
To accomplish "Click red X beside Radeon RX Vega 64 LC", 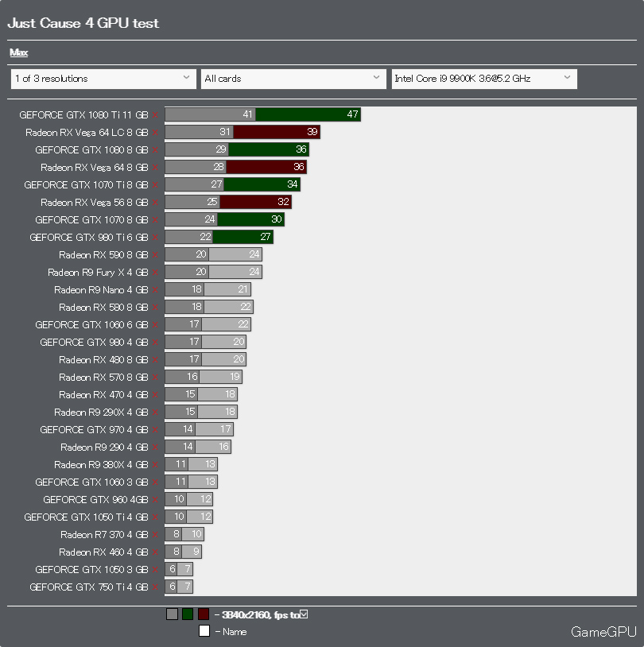I will 157,133.
